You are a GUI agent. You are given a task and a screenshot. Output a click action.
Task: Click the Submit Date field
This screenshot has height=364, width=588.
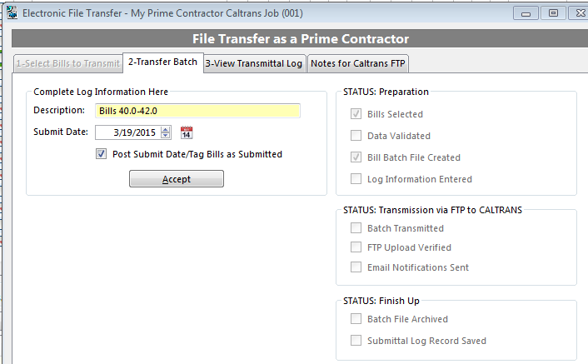point(128,132)
